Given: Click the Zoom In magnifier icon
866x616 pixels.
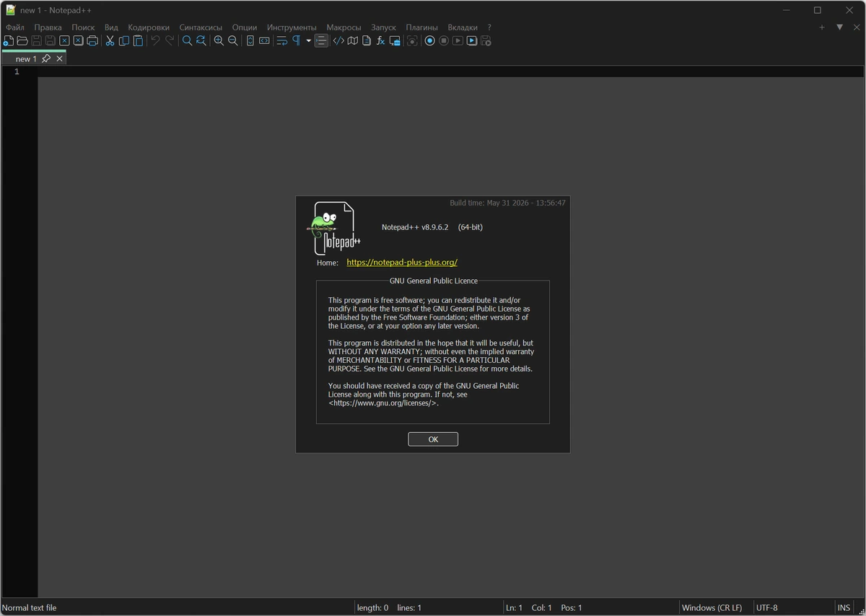Looking at the screenshot, I should [219, 41].
